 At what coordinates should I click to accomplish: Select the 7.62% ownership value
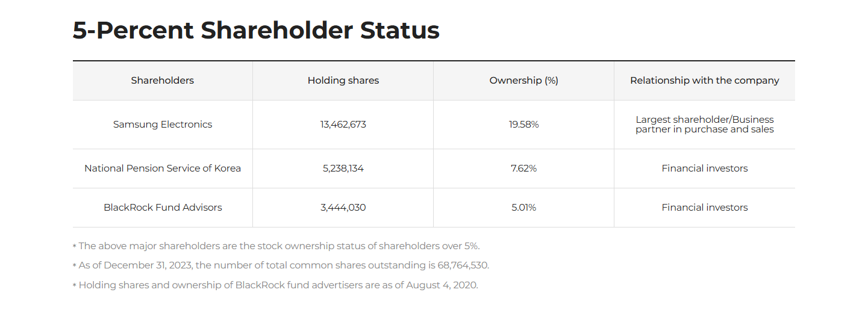tap(523, 169)
